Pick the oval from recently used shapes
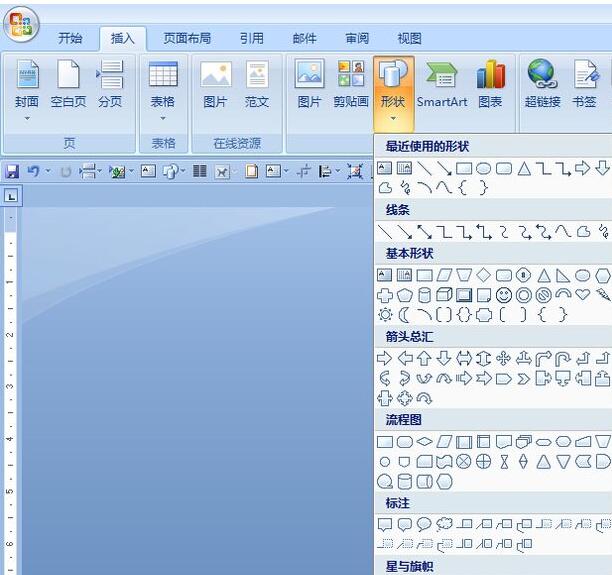The height and width of the screenshot is (575, 612). coord(484,169)
